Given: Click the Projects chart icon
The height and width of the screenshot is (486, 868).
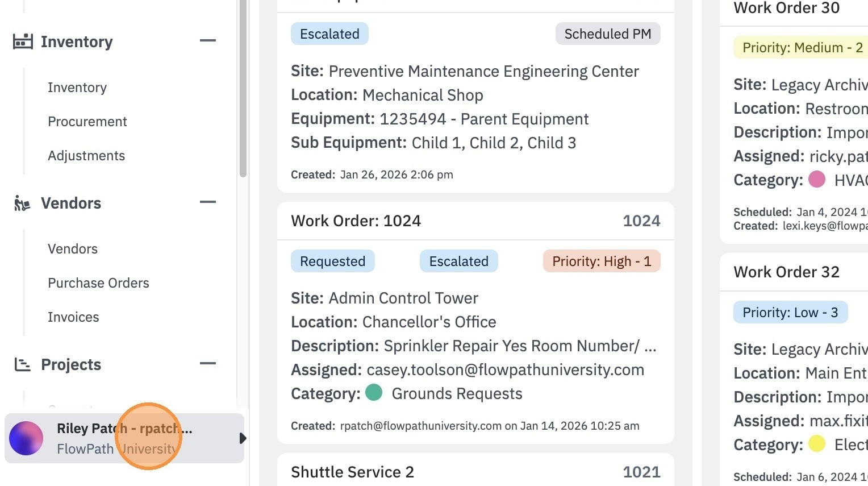Looking at the screenshot, I should tap(22, 364).
